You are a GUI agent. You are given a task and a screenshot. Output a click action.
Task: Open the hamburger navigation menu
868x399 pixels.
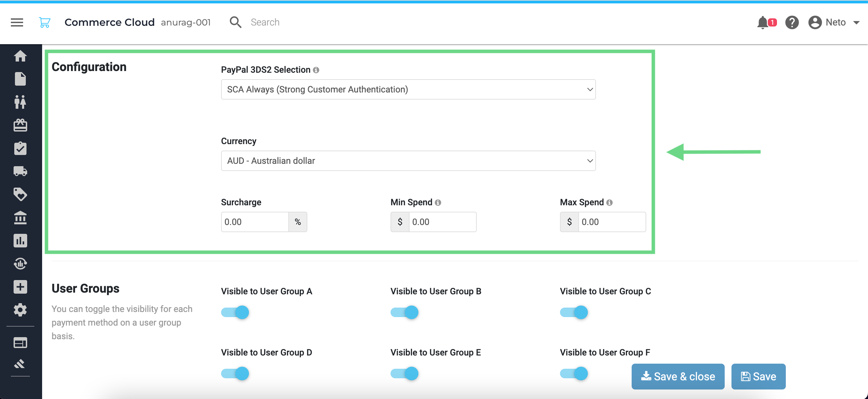[x=17, y=22]
